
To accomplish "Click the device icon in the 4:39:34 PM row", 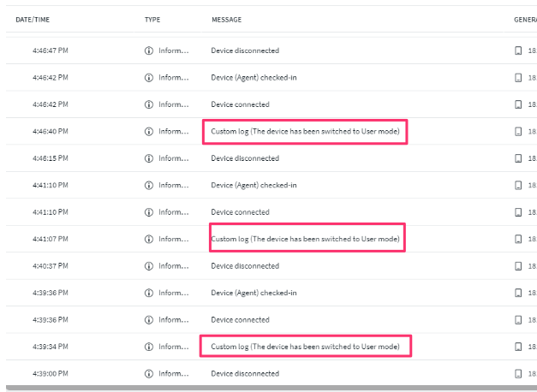I will pyautogui.click(x=518, y=347).
